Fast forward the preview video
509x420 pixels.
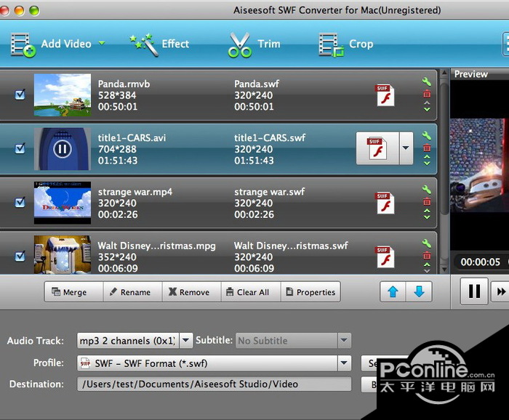[x=500, y=291]
